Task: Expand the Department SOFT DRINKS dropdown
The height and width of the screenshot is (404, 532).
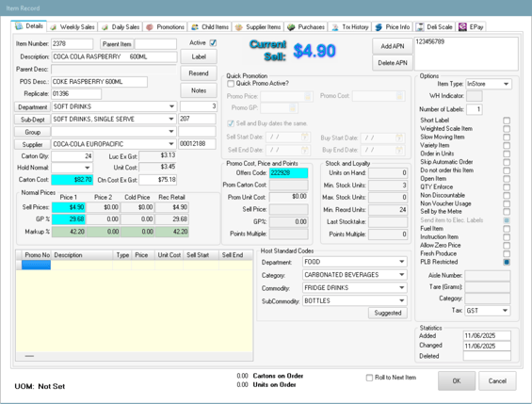Action: pos(171,106)
